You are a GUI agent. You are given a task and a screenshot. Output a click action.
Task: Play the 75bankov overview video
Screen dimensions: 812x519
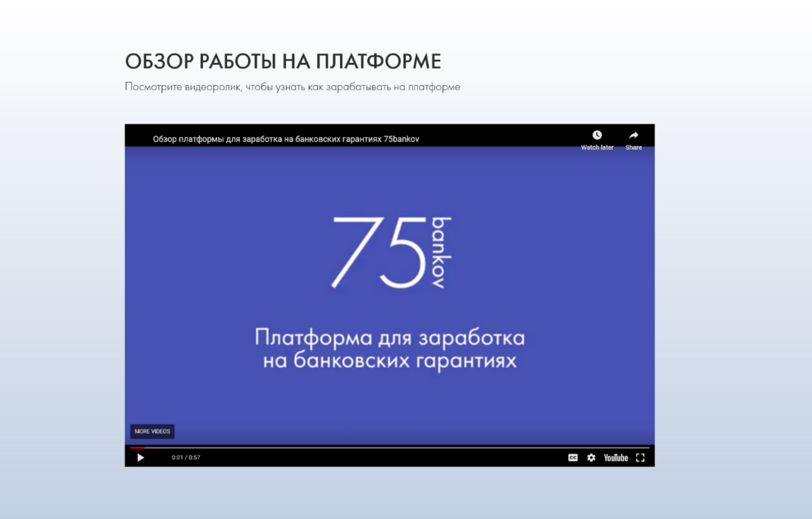(141, 458)
